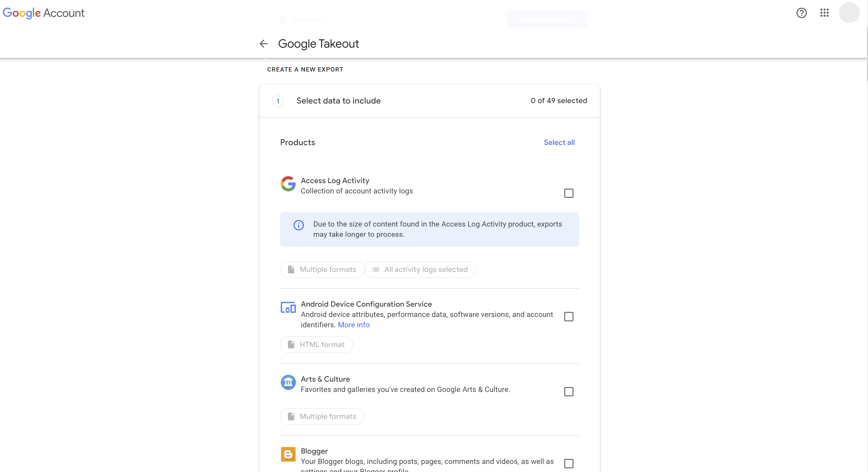Click the Google Takeout page title
The width and height of the screenshot is (868, 472).
(318, 44)
